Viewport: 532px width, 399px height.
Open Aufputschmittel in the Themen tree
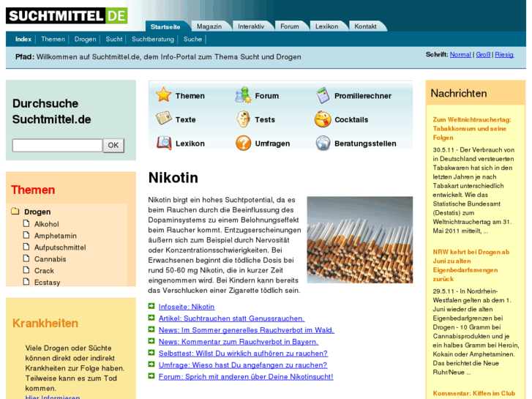tap(60, 247)
